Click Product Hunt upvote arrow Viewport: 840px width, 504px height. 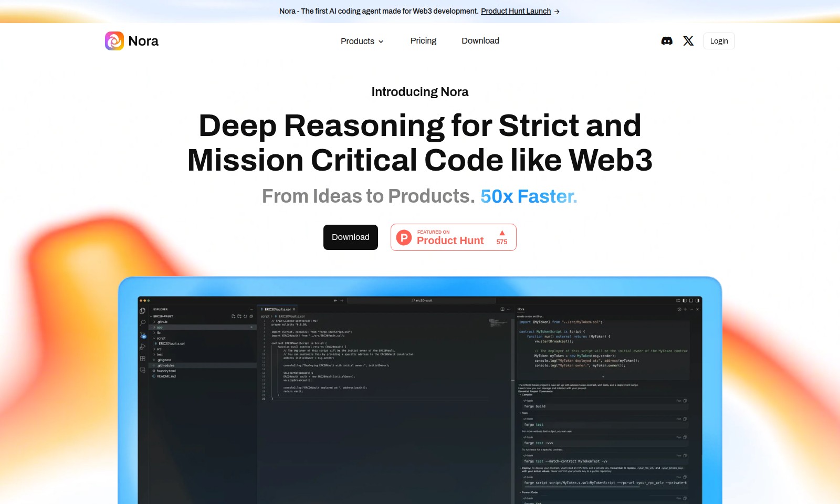coord(502,233)
